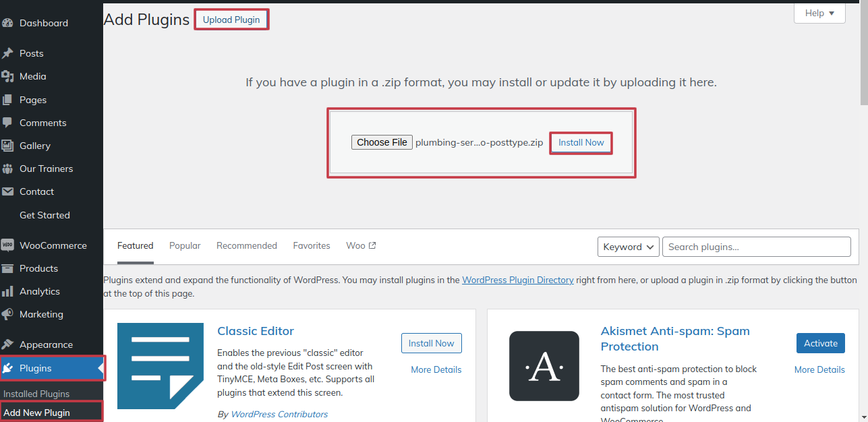Click the Akismet plugin logo
This screenshot has width=868, height=422.
coord(544,366)
